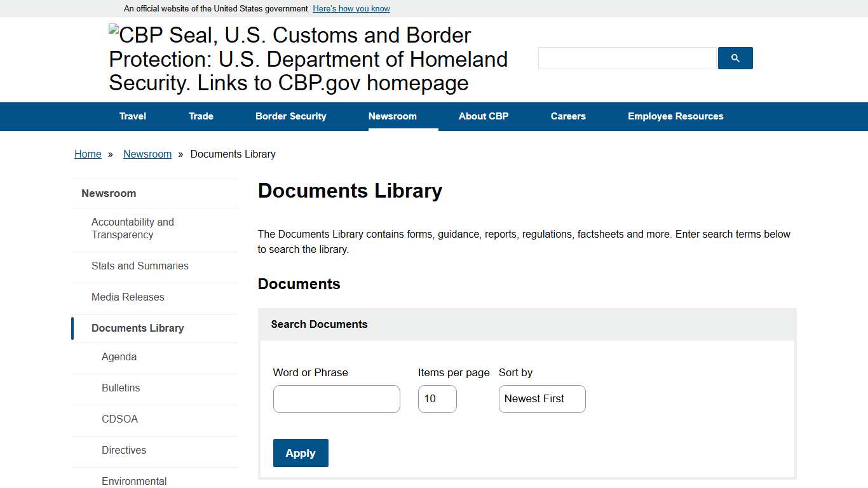
Task: Open the Bulletins sidebar link
Action: (120, 388)
